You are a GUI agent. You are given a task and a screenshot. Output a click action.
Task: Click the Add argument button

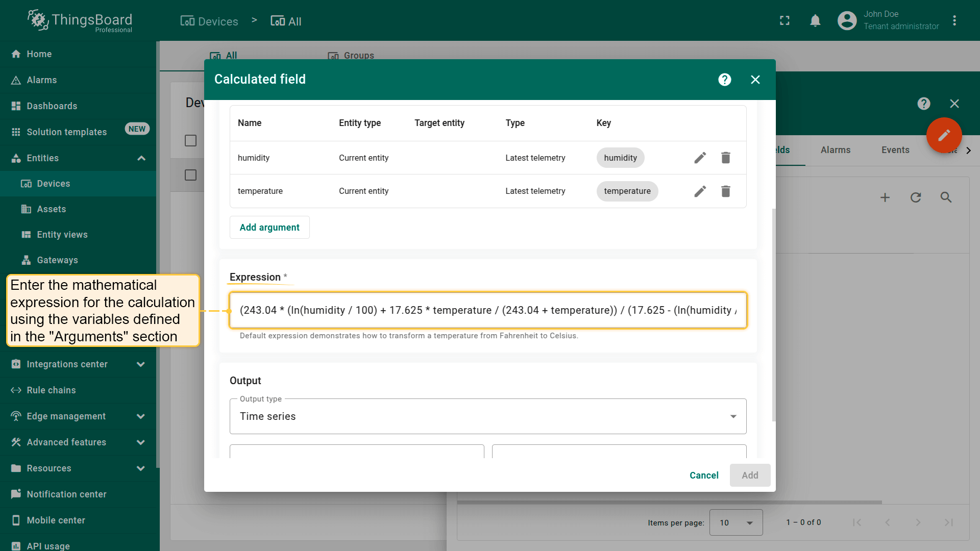coord(269,228)
